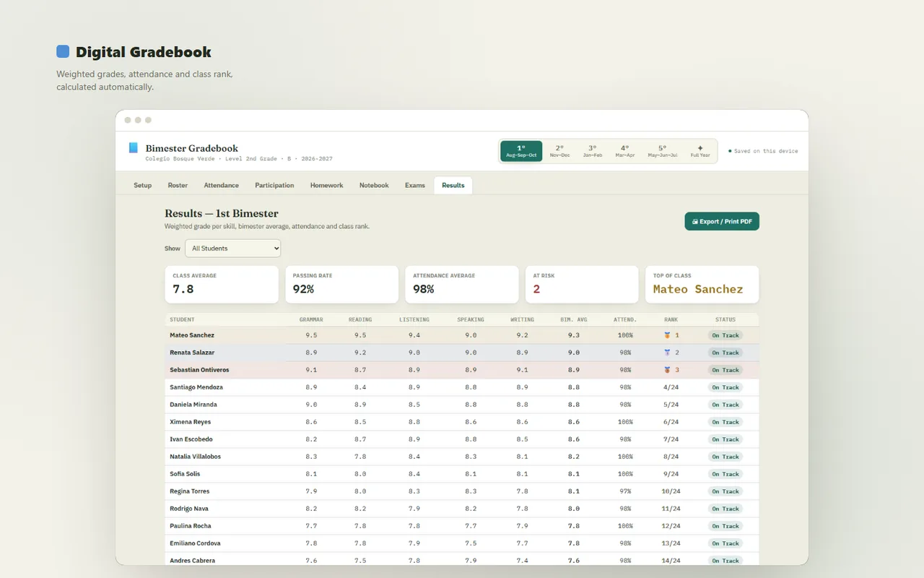924x578 pixels.
Task: Select the 1° Aug-Sep-Oct bimester
Action: pyautogui.click(x=521, y=151)
